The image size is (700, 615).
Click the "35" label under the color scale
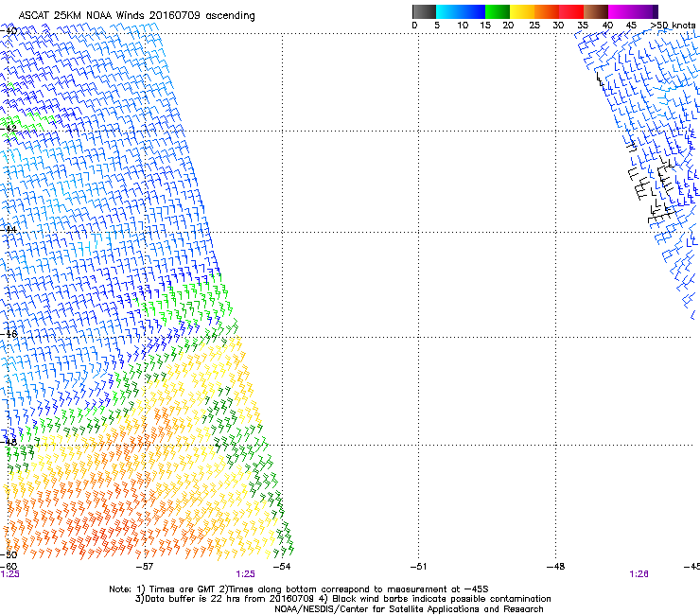point(583,26)
